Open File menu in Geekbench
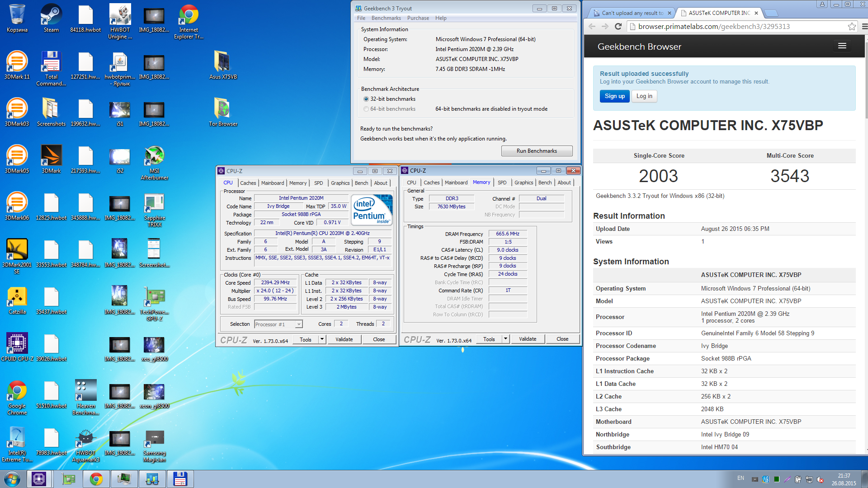This screenshot has width=868, height=488. tap(361, 18)
